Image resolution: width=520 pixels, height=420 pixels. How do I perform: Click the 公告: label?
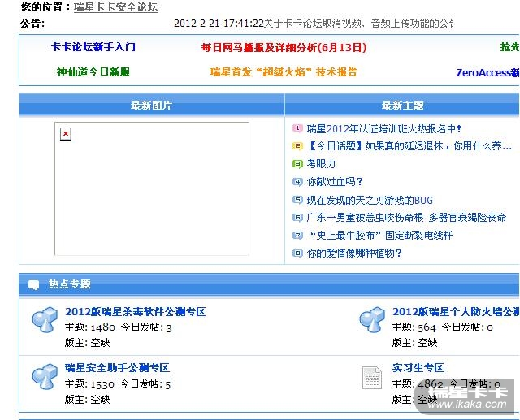[x=32, y=24]
